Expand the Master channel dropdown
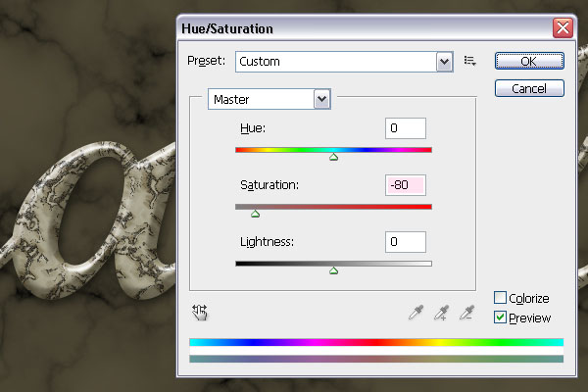The height and width of the screenshot is (392, 588). (x=320, y=99)
